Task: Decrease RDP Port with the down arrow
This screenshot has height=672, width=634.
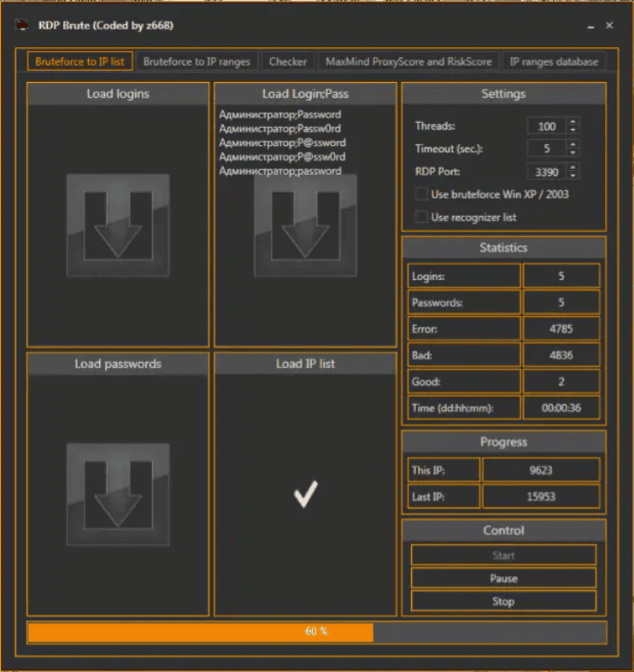Action: [x=573, y=176]
